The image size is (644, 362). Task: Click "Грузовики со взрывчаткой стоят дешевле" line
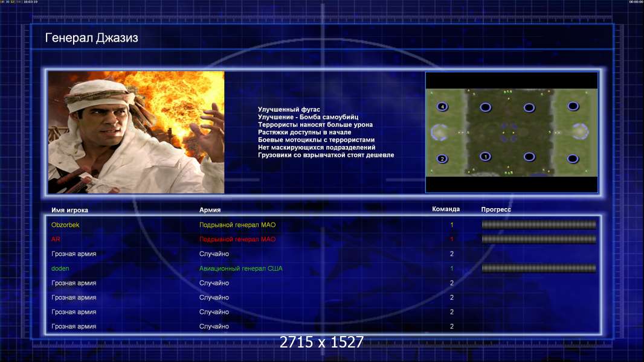(x=326, y=155)
